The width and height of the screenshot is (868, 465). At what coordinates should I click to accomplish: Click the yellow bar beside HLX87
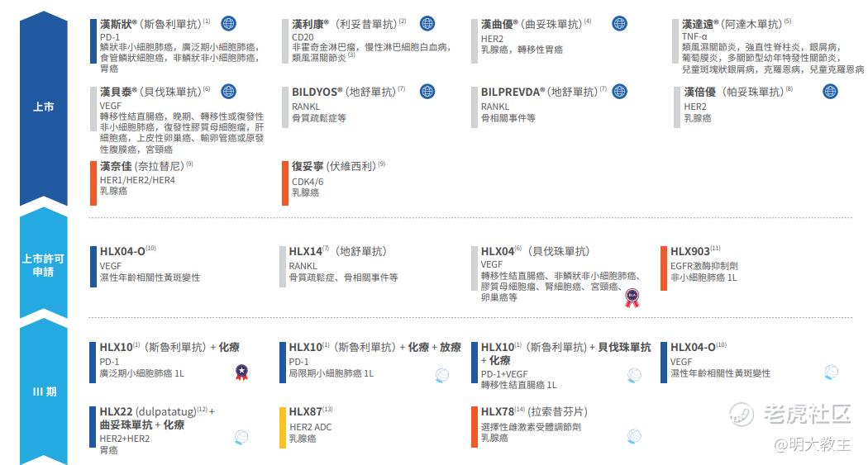coord(283,427)
